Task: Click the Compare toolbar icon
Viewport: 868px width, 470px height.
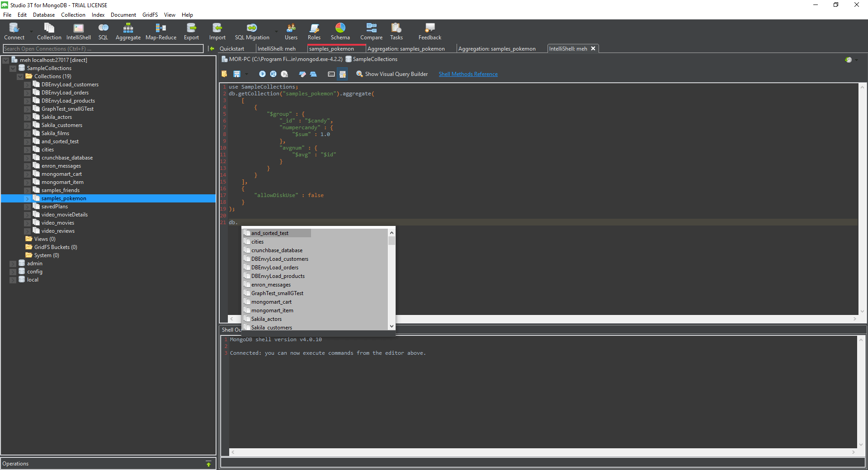Action: tap(371, 32)
